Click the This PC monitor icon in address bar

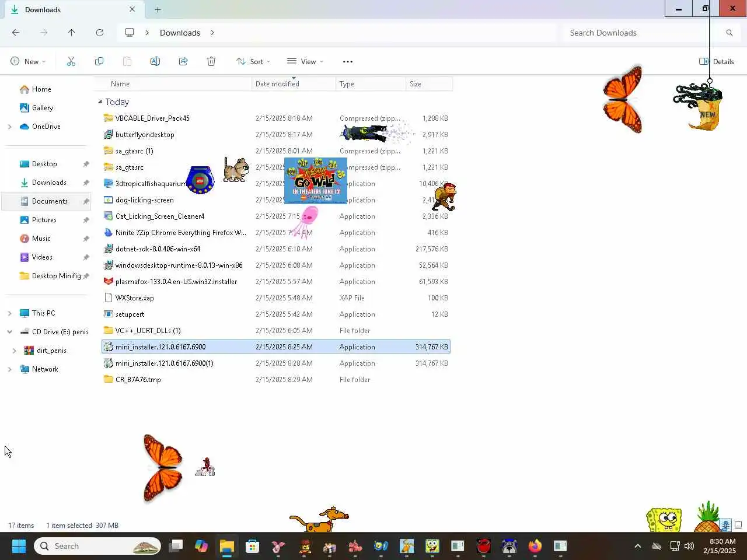click(130, 33)
